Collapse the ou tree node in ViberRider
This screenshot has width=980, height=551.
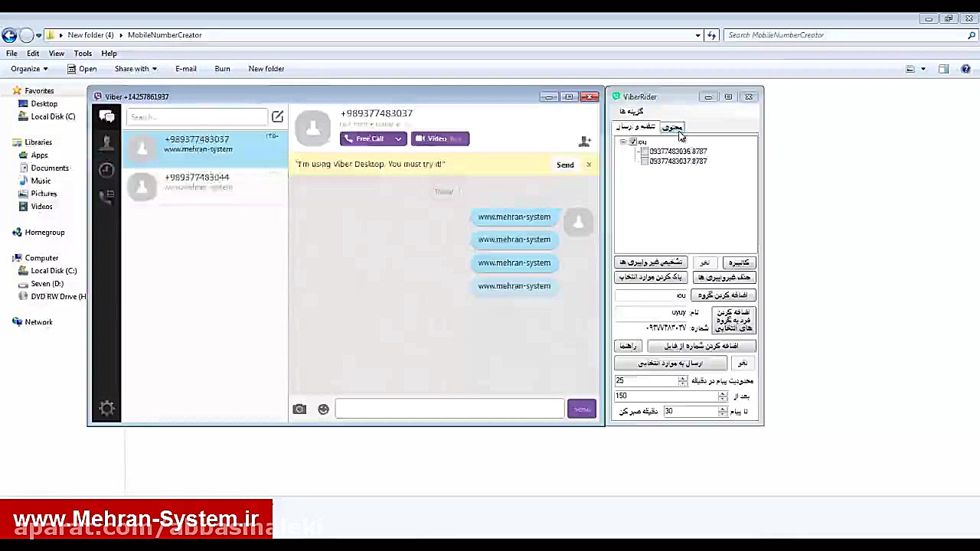623,142
